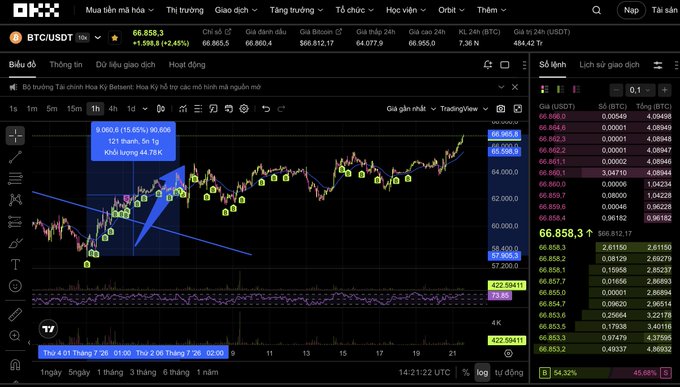Open time axis settings gear
The height and width of the screenshot is (387, 680).
(508, 353)
